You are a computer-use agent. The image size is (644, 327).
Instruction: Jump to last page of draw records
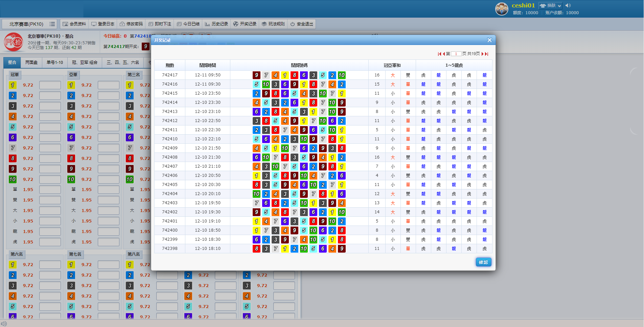click(487, 54)
